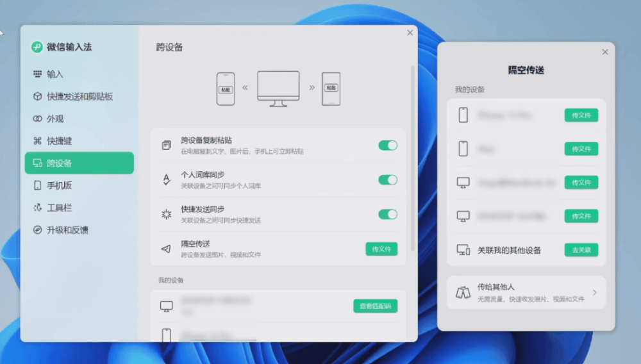Click the sparkle icon beside 快捷发送同步

pos(167,214)
